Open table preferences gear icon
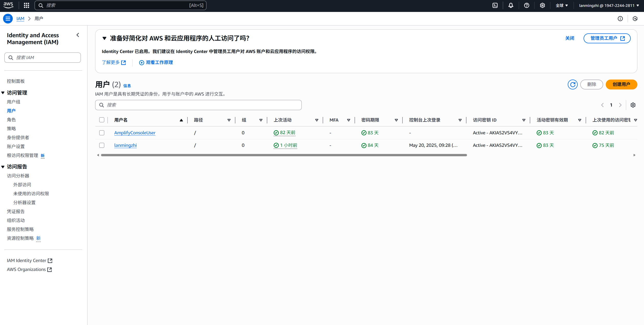Screen dimensions: 644x325 click(x=633, y=105)
